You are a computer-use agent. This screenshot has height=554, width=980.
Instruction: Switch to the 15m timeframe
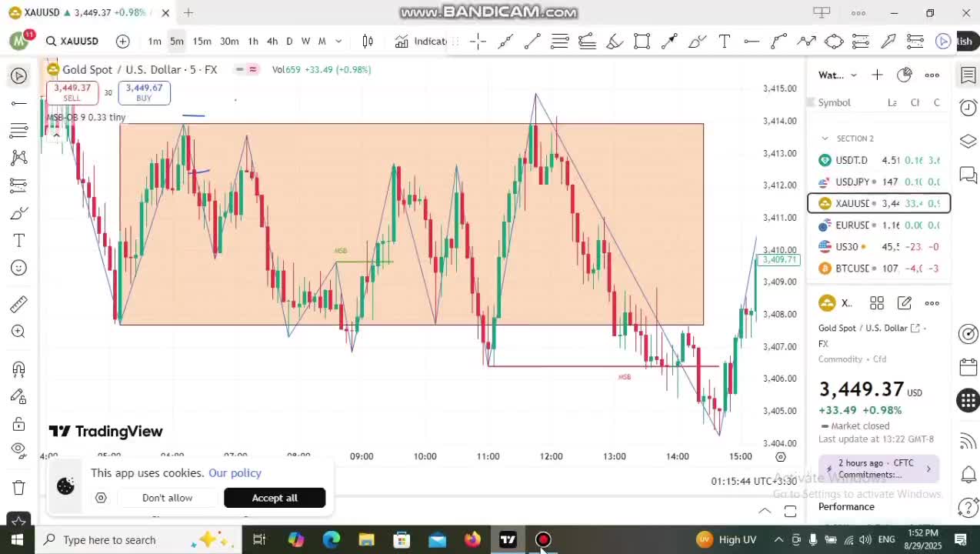click(x=202, y=42)
